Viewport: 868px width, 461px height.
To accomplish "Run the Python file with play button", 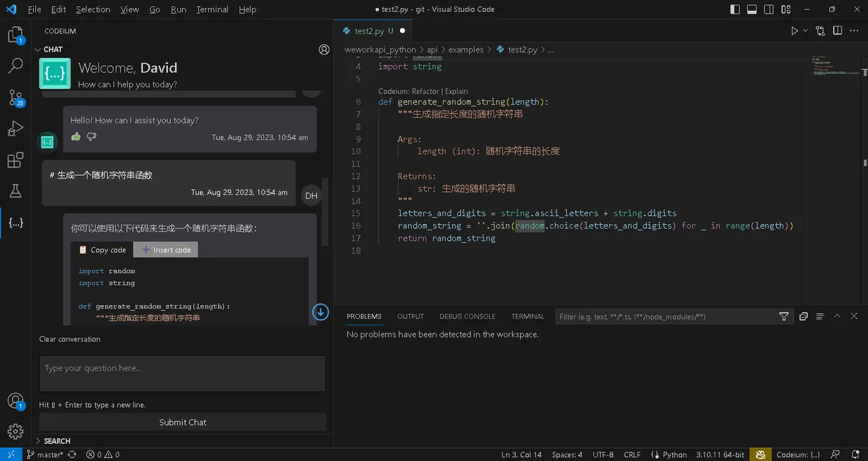I will pos(794,31).
